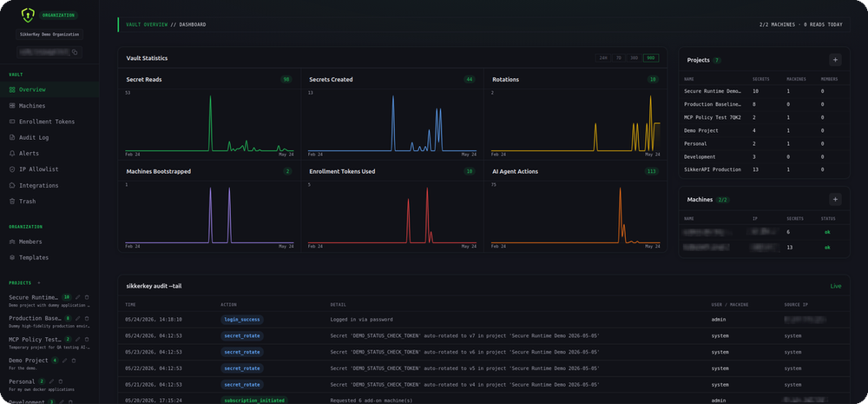Go to Enrollment Tokens
The width and height of the screenshot is (868, 404).
[49, 122]
